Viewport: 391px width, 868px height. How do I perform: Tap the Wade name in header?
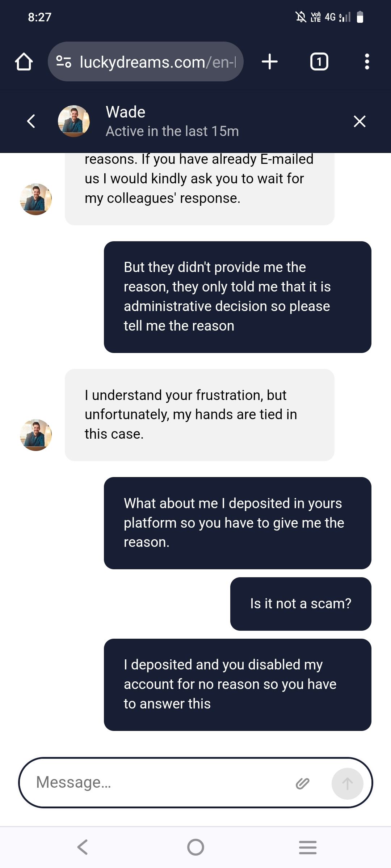tap(126, 112)
